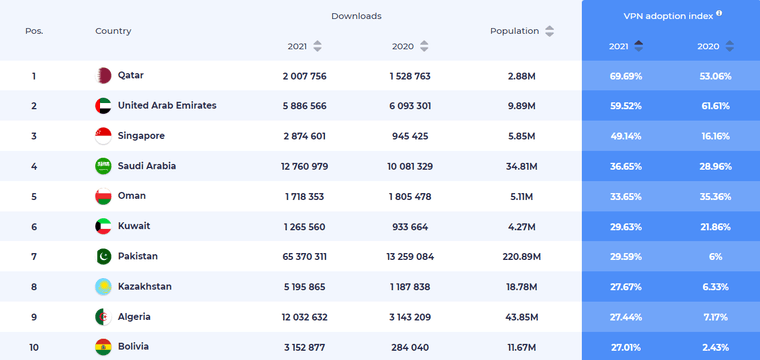Select the Oman country name
The height and width of the screenshot is (360, 760).
131,196
